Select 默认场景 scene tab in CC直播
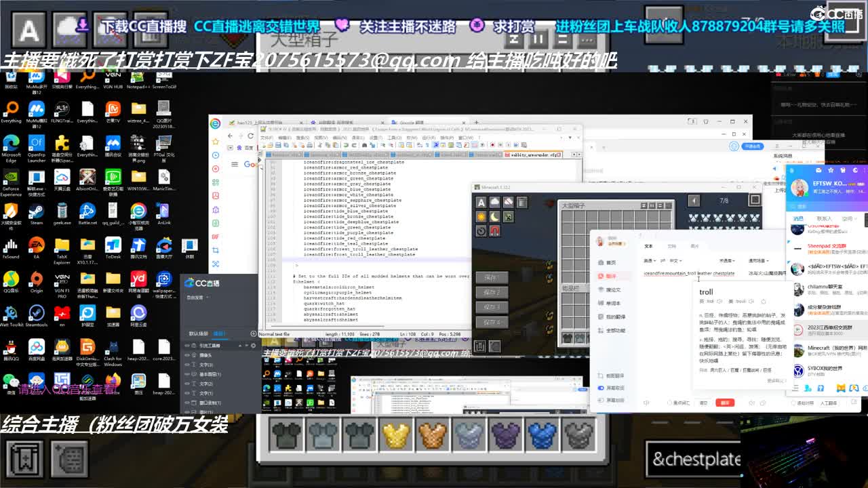868x488 pixels. coord(199,333)
